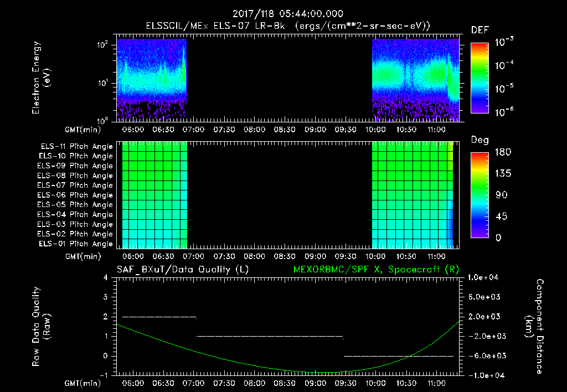Image resolution: width=567 pixels, height=392 pixels.
Task: Click the ELS-07 Pitch Angle row label
Action: 75,185
